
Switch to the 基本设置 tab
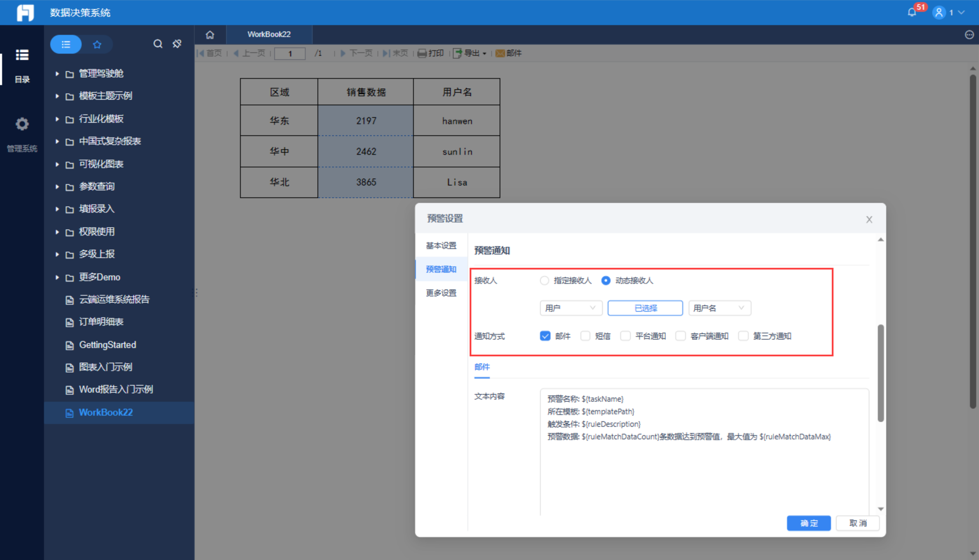click(441, 245)
